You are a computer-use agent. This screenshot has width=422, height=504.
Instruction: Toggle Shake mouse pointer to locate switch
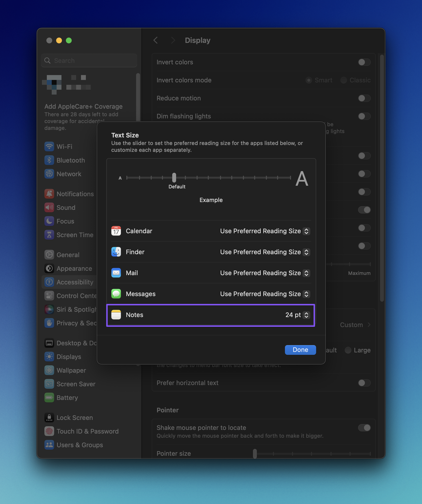(364, 428)
